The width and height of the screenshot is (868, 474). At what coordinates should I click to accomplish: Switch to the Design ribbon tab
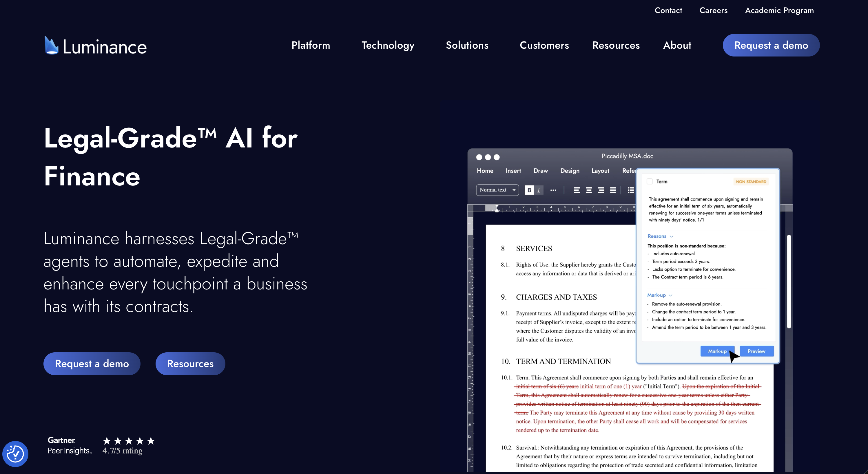[x=570, y=171]
